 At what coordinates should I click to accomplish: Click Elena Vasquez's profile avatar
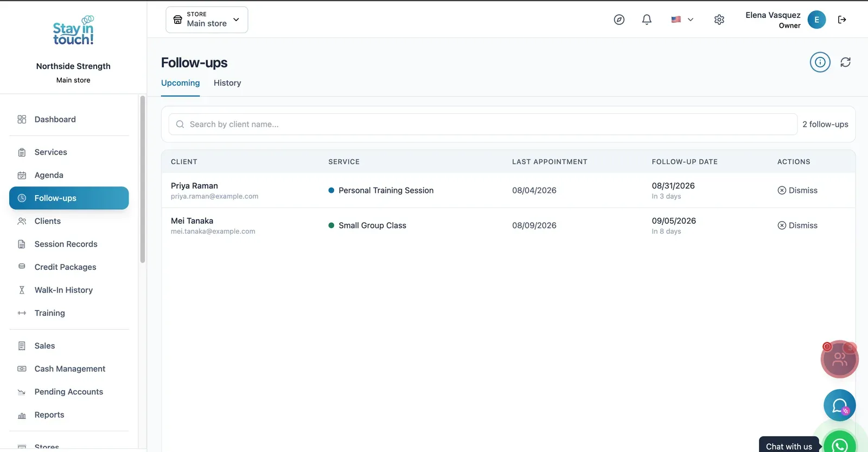point(816,20)
